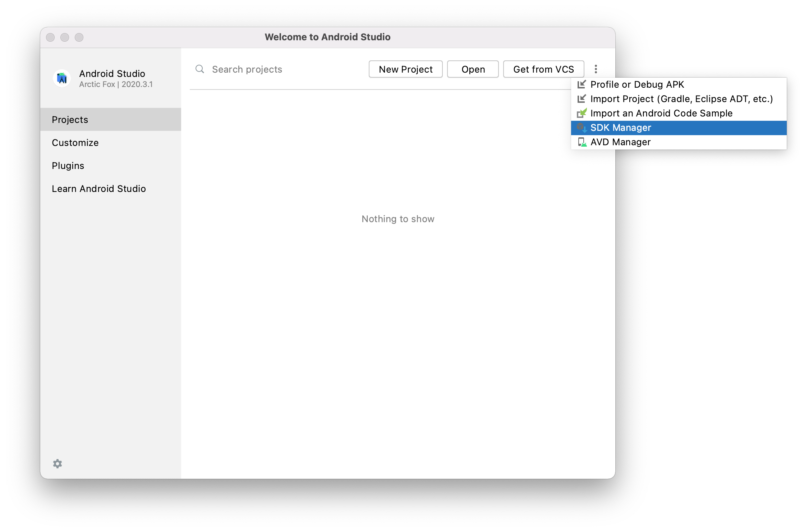This screenshot has width=804, height=532.
Task: Close the Welcome window
Action: 50,37
